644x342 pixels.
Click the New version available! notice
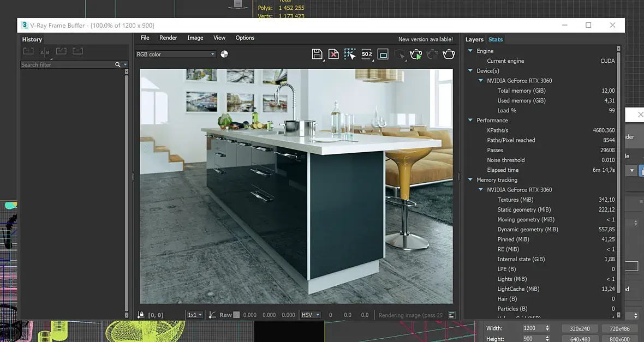coord(425,39)
